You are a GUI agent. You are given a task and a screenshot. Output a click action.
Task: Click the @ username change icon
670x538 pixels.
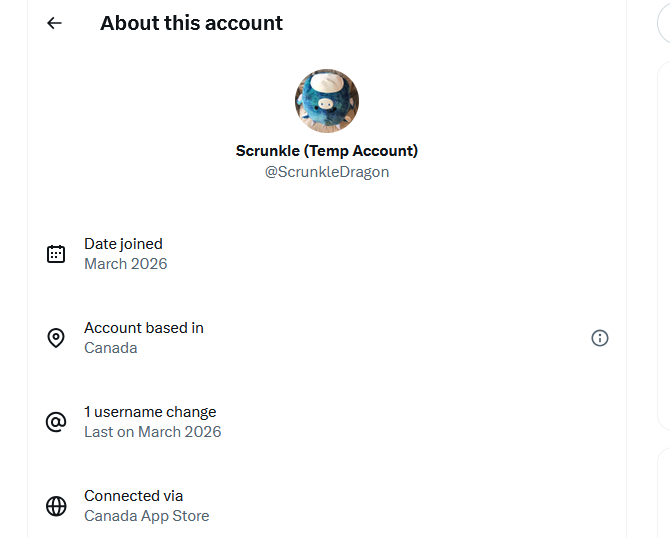[x=56, y=422]
